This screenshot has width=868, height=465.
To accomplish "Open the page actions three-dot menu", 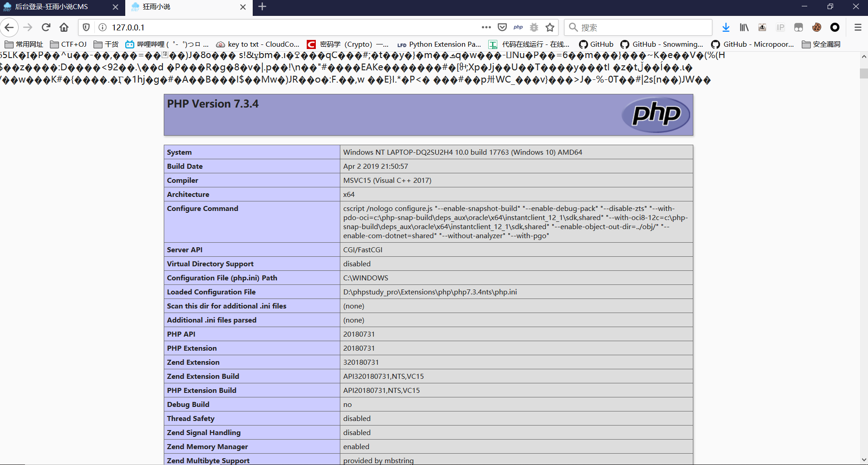I will (486, 27).
